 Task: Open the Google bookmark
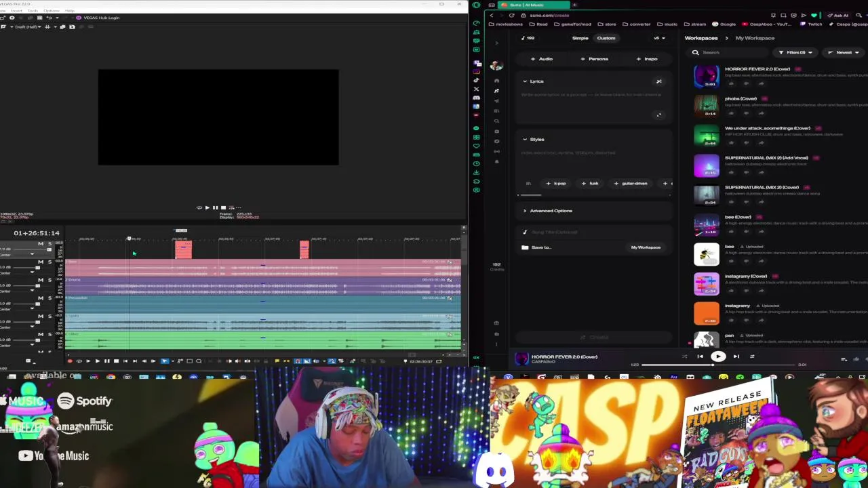[x=724, y=24]
